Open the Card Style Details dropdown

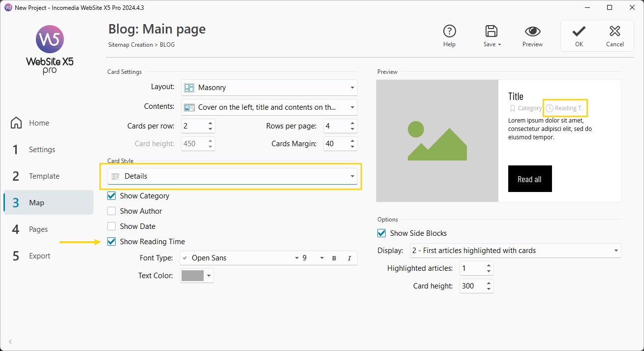[x=232, y=176]
